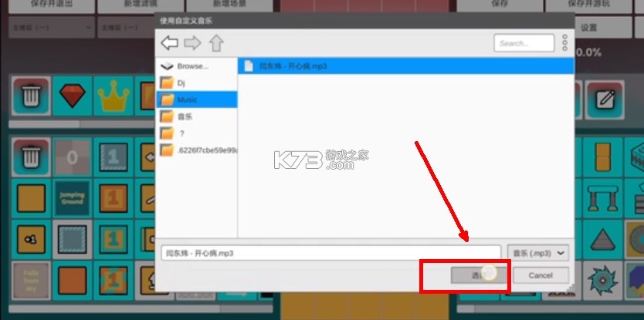644x320 pixels.
Task: Open the ? folder
Action: pyautogui.click(x=197, y=133)
